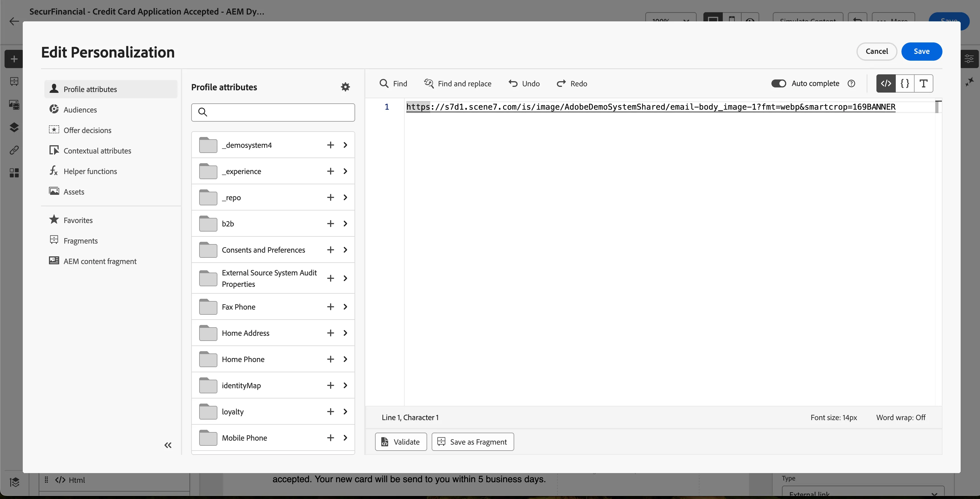Open AEM content fragment section
This screenshot has height=499, width=980.
click(x=111, y=261)
